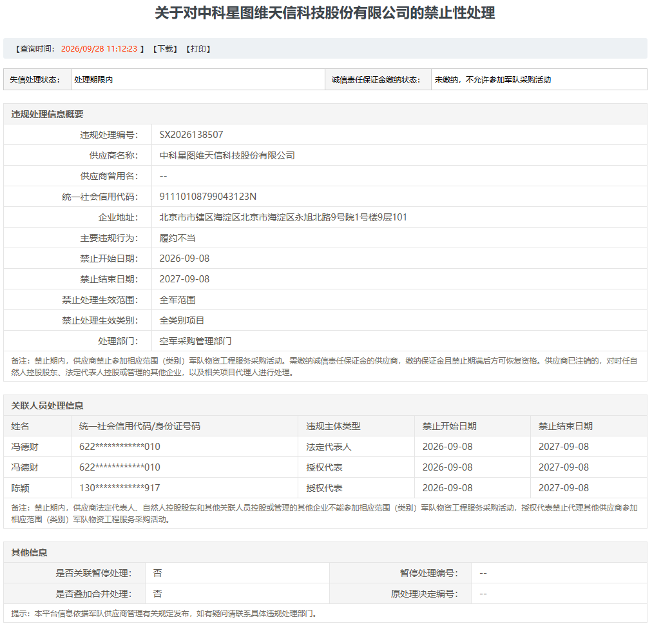This screenshot has height=644, width=652.
Task: Click the label 失信处理状态
Action: point(35,80)
